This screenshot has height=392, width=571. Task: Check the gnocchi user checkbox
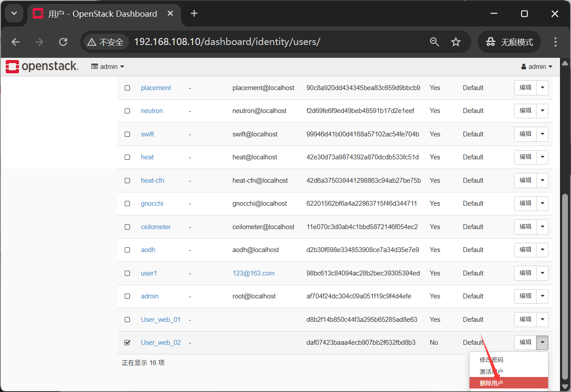click(128, 204)
